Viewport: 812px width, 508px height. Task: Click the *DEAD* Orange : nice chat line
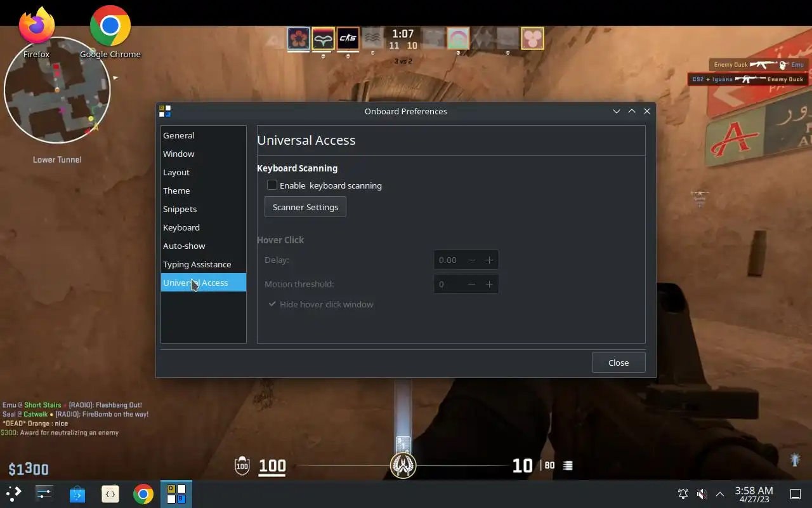click(35, 424)
